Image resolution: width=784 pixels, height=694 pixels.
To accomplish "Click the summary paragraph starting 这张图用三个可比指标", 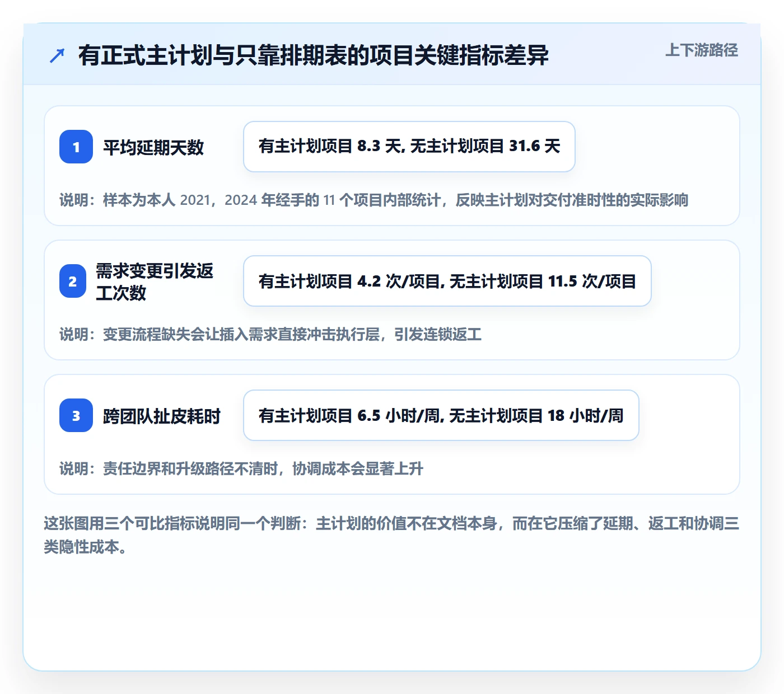I will pyautogui.click(x=391, y=535).
